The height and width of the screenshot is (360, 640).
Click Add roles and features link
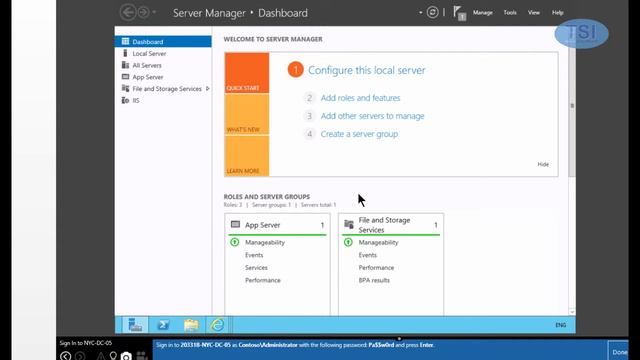coord(360,98)
